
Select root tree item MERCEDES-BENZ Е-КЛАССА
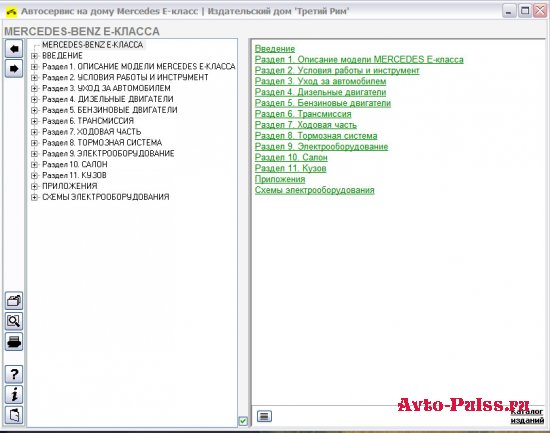pyautogui.click(x=93, y=45)
